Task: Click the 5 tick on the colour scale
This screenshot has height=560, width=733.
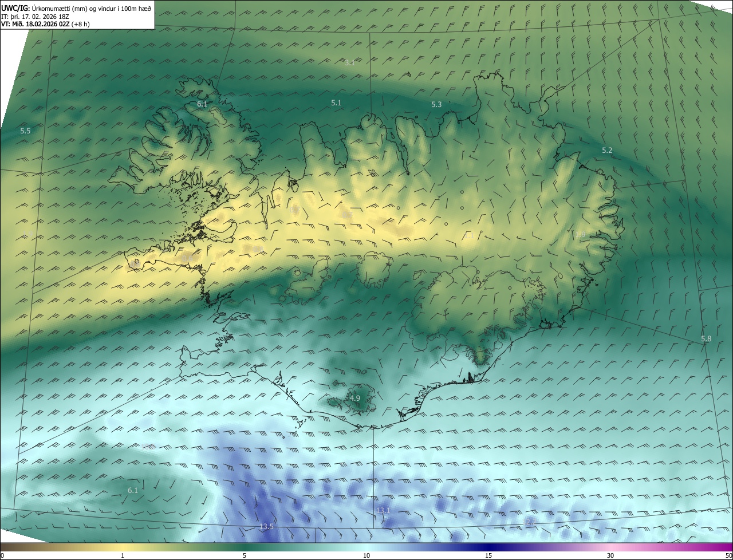Action: coord(245,555)
